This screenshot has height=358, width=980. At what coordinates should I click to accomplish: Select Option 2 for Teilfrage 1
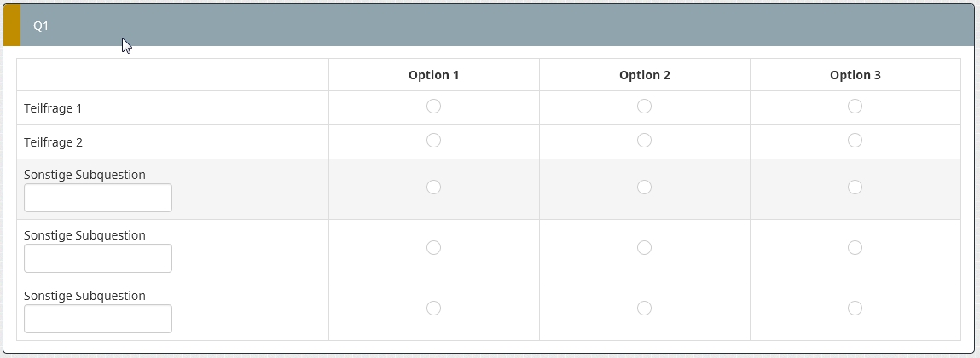[644, 107]
